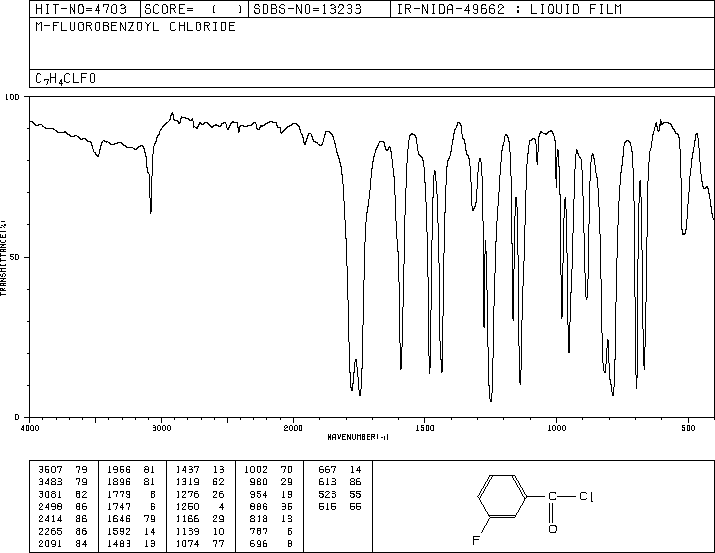Screen dimensions: 715x553
Task: Select the 2414 peak table entry
Action: coord(62,519)
